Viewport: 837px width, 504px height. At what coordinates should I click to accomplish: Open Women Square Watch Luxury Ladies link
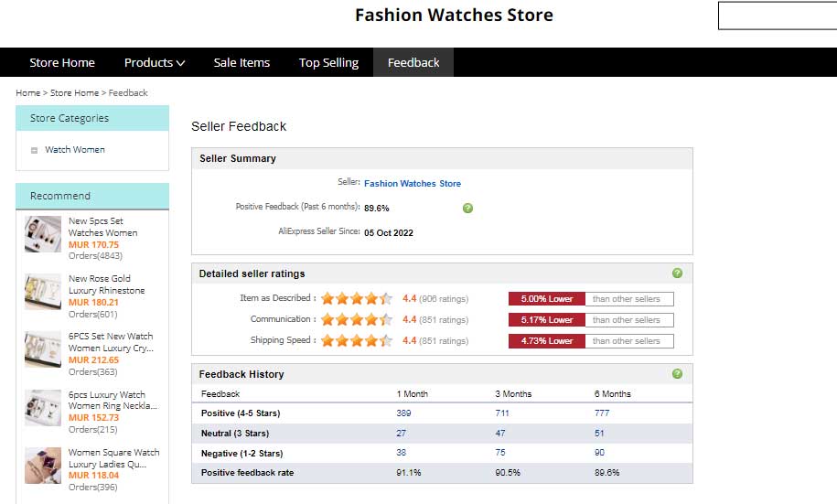(x=113, y=458)
